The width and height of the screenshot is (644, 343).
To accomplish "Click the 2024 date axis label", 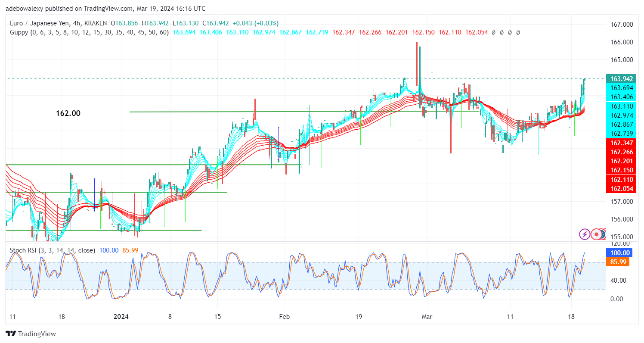I will point(122,316).
